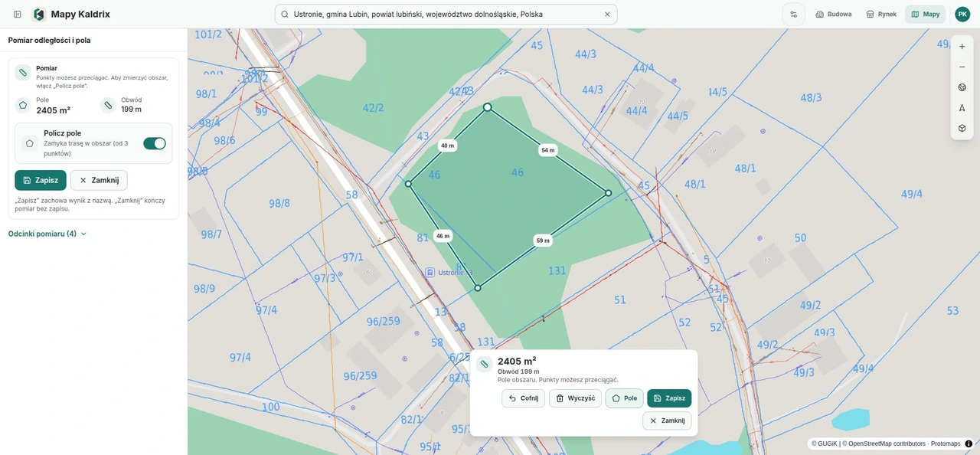
Task: Expand Odcinki pomiaru (4) list
Action: [x=47, y=234]
